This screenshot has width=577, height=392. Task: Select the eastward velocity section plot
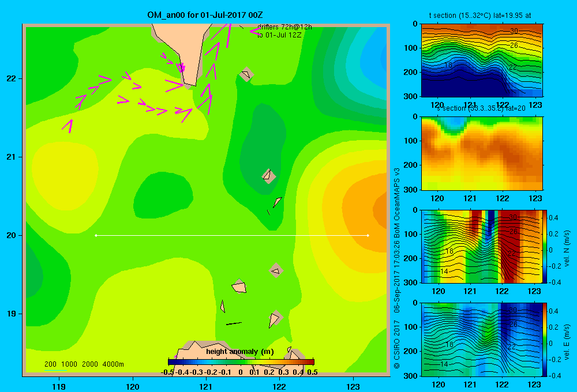(x=482, y=340)
